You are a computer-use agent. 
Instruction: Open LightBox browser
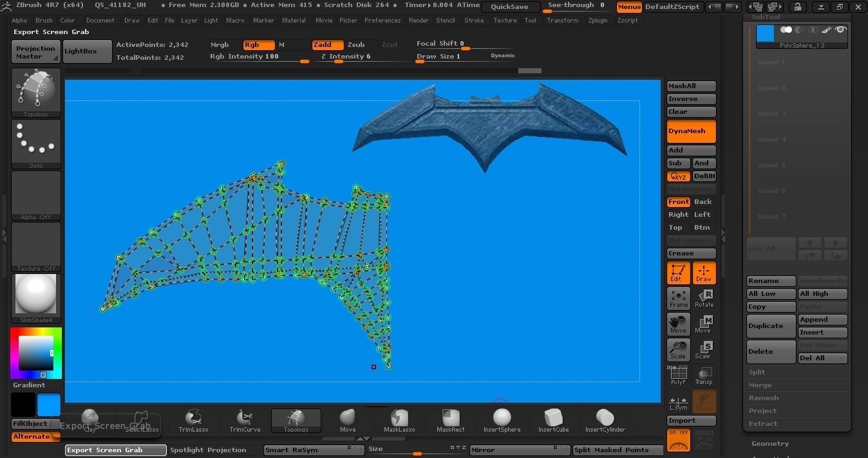coord(89,51)
